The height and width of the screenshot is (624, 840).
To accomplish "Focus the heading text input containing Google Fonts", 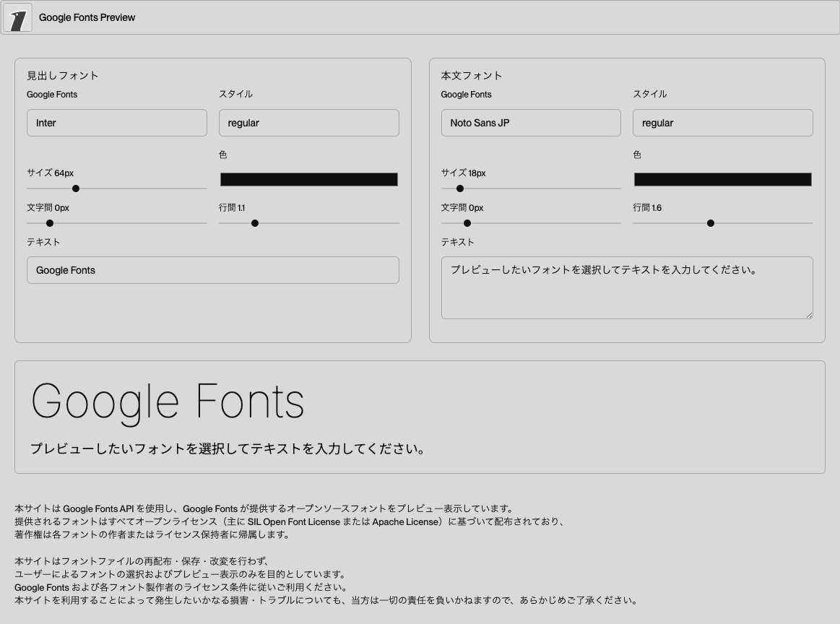I will click(212, 270).
